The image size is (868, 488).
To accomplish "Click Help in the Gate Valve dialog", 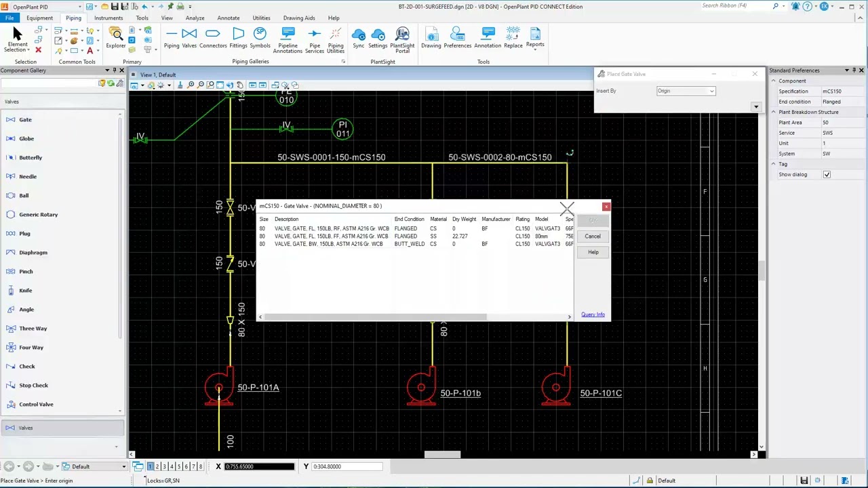I will pyautogui.click(x=593, y=252).
